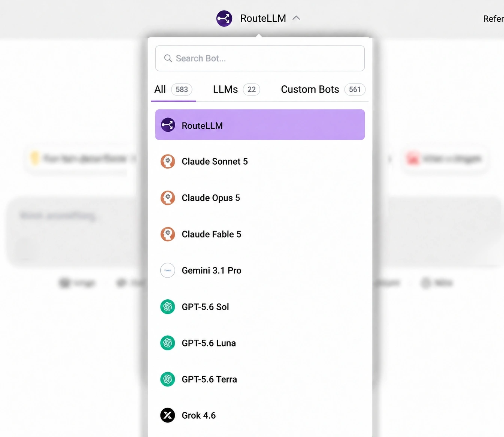Switch to the All tab
This screenshot has height=437, width=504.
pos(173,89)
